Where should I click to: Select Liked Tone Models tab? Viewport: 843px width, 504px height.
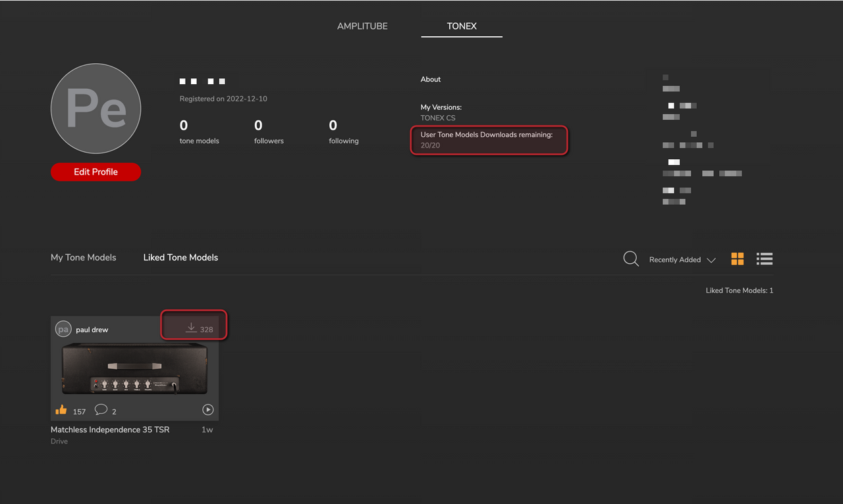point(180,257)
